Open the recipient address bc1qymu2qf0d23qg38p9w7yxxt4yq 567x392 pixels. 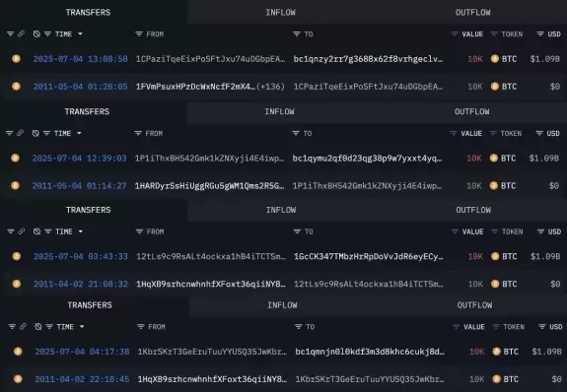tap(367, 159)
